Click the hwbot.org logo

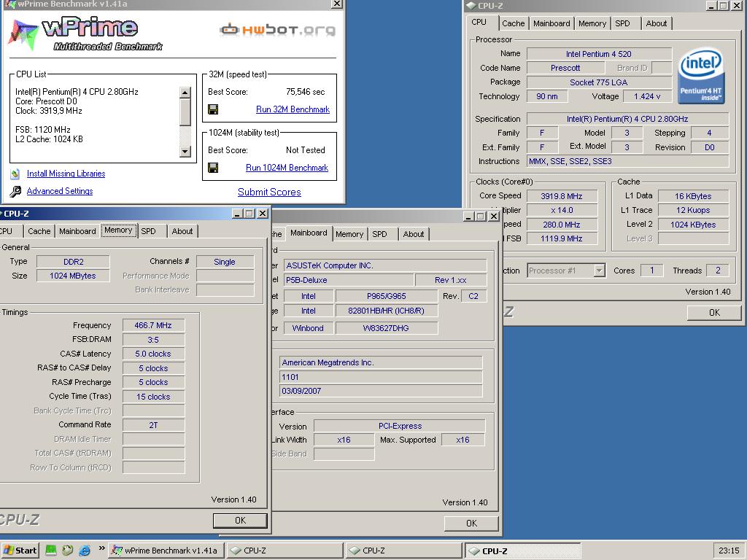coord(277,29)
